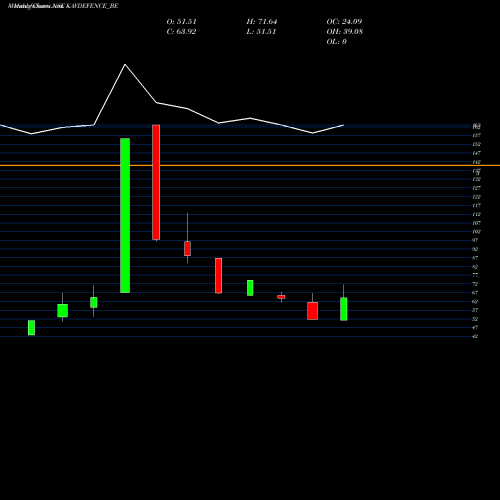Click the price axis label 77
Viewport: 500px width, 500px height.
(x=475, y=275)
